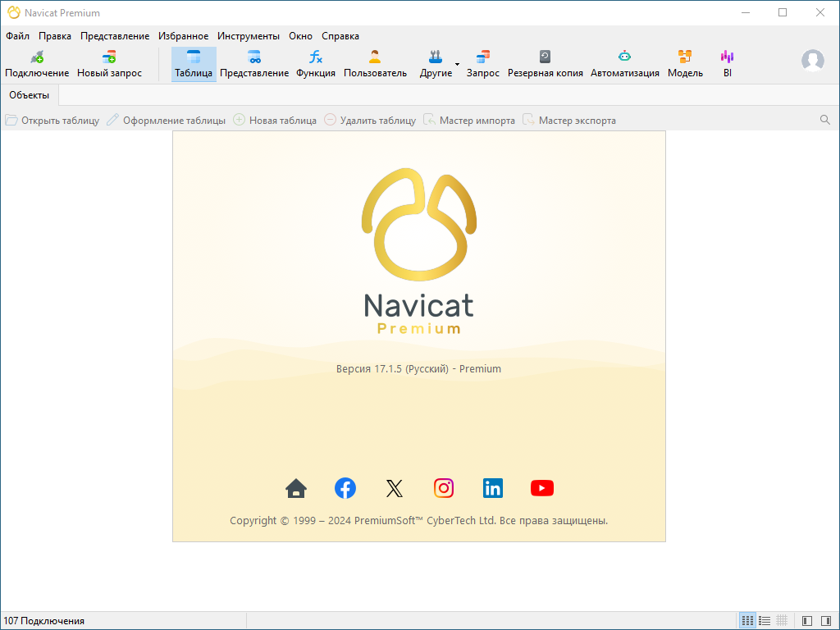
Task: Click the search magnifier icon
Action: pos(825,120)
